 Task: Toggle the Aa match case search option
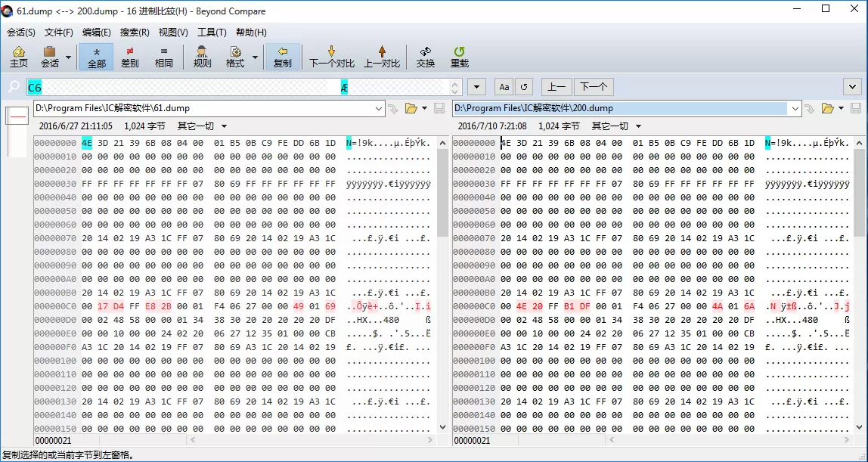pos(504,87)
